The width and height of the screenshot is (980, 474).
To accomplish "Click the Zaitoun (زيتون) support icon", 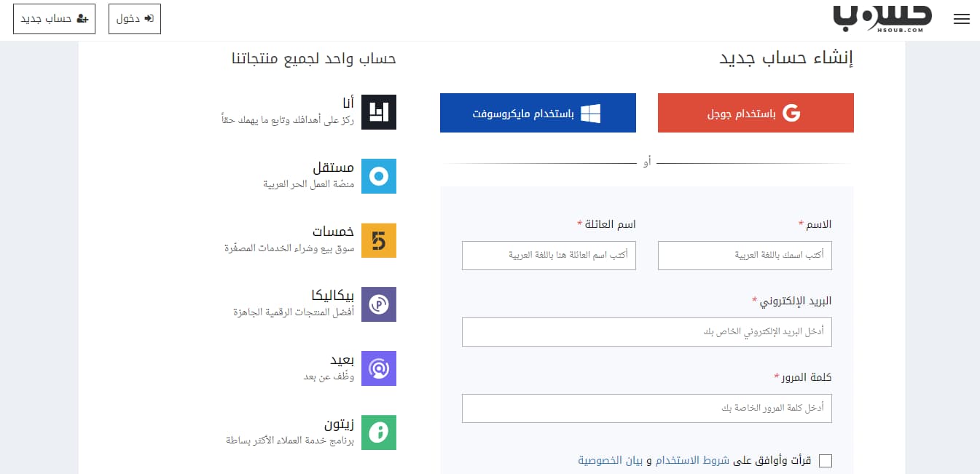I will click(378, 432).
